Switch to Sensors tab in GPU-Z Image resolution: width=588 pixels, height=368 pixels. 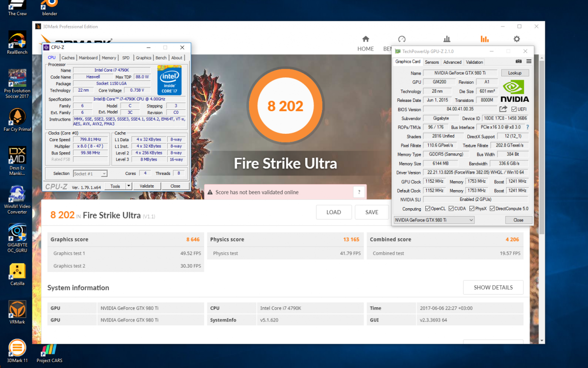[x=432, y=62]
